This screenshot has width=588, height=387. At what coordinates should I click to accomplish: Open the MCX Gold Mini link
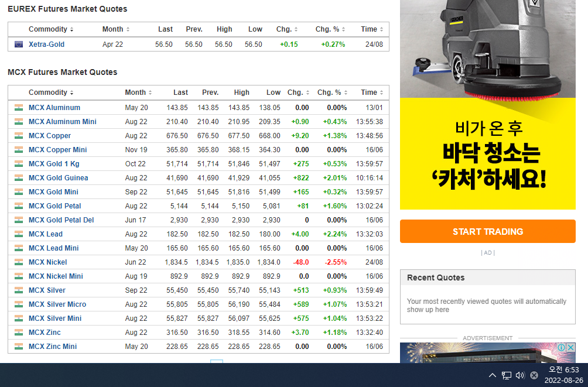54,192
